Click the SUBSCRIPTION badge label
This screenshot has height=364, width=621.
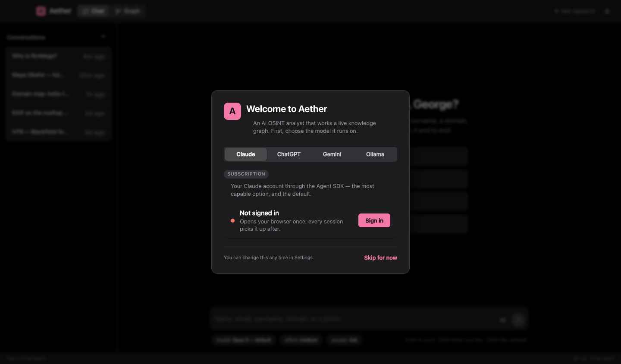[x=246, y=174]
